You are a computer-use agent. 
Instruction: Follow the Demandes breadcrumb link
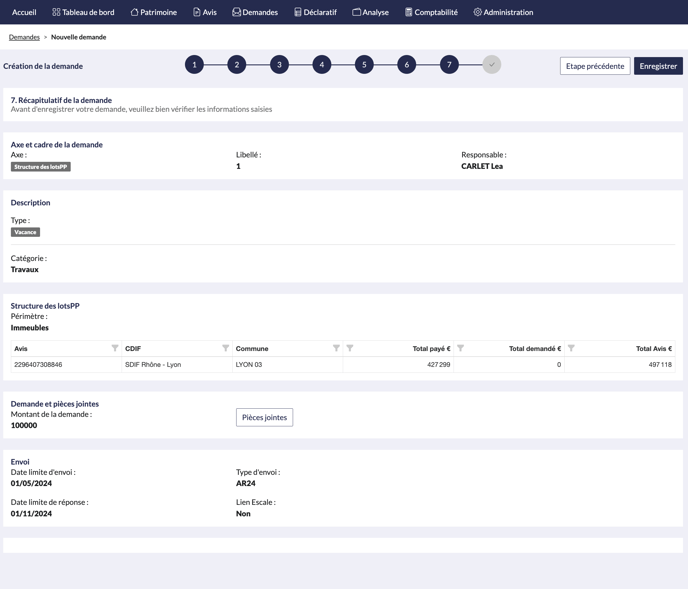click(x=24, y=37)
